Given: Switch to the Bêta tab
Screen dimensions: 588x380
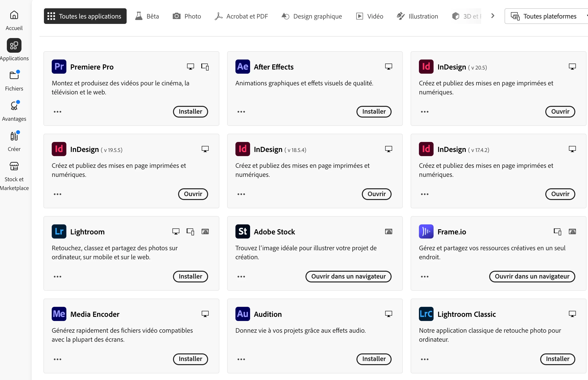Looking at the screenshot, I should (x=147, y=16).
